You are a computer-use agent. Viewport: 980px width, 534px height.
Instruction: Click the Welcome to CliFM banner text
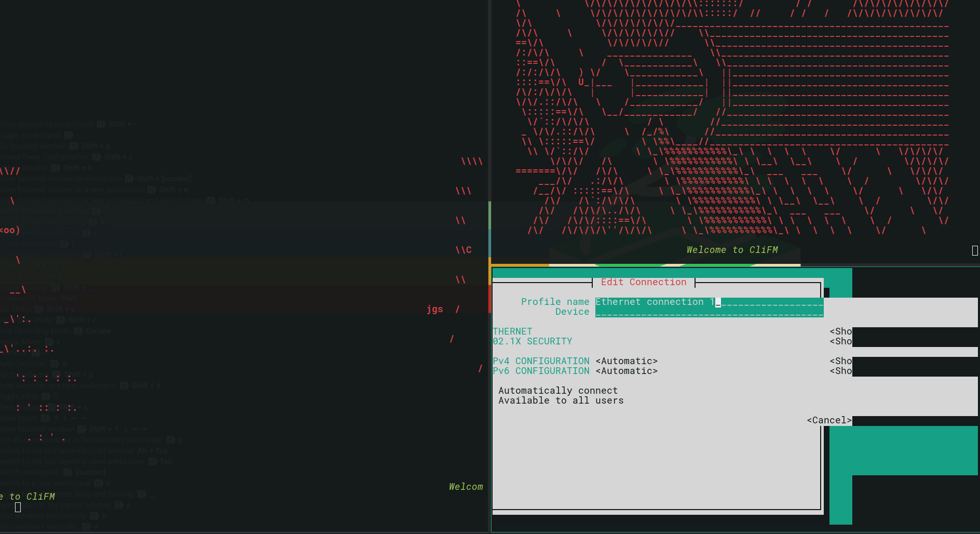tap(732, 250)
